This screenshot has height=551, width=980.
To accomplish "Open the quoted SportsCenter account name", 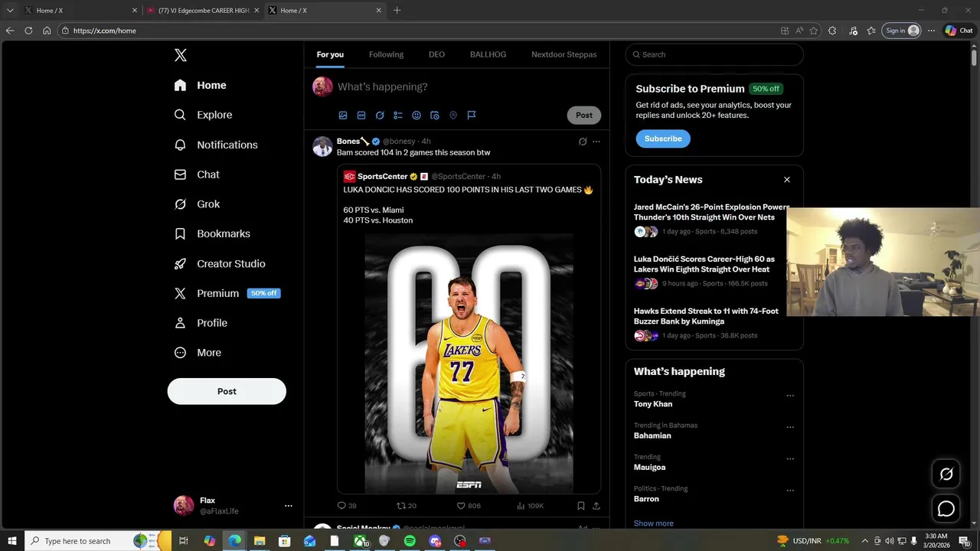I will [x=382, y=177].
